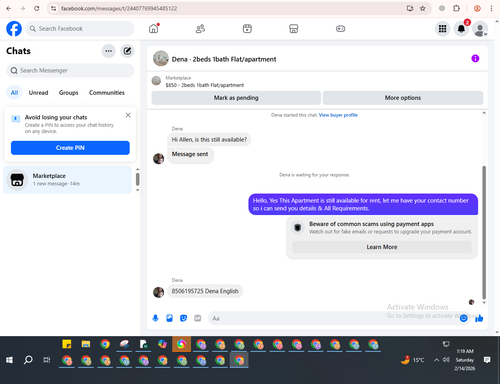Image resolution: width=500 pixels, height=384 pixels.
Task: Open the notifications bell
Action: pyautogui.click(x=461, y=29)
